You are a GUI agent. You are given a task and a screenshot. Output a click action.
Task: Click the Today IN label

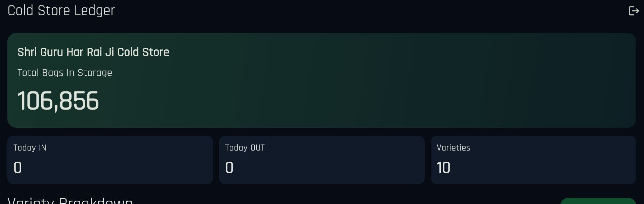click(30, 148)
